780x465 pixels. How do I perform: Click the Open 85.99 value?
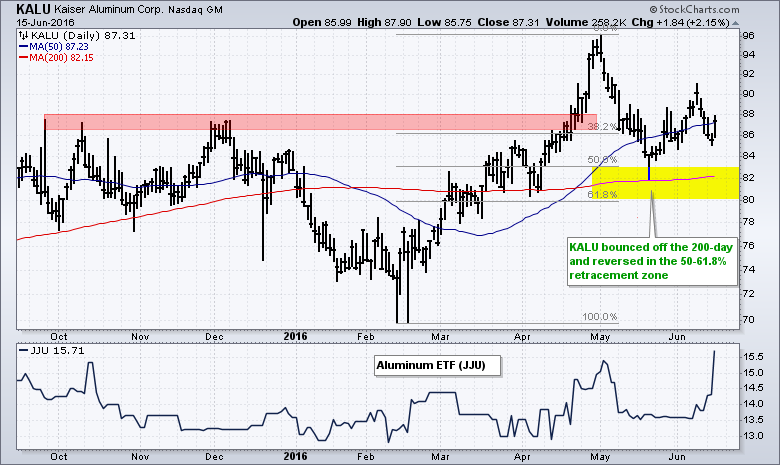(322, 22)
